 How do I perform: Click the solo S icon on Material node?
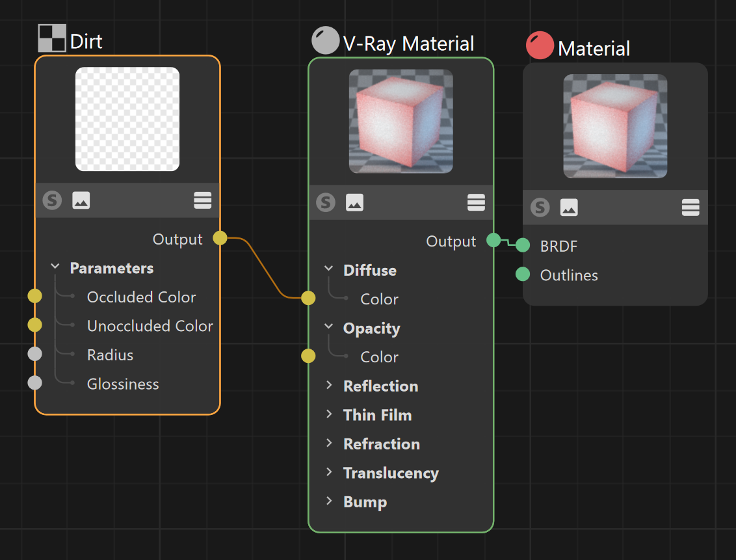click(540, 207)
